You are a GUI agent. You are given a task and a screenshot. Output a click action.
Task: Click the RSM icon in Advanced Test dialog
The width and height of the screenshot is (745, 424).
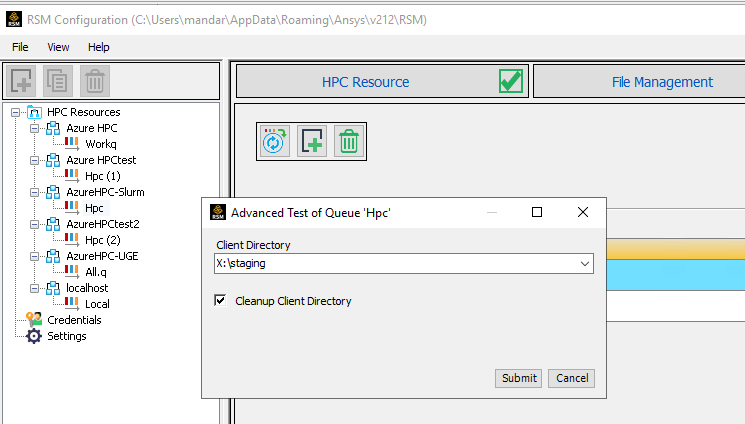point(218,212)
